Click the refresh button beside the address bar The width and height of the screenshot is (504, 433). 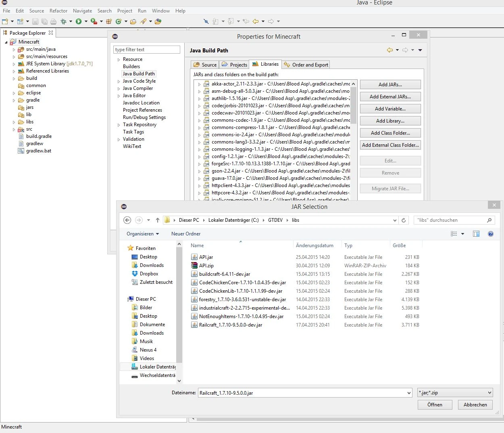404,220
